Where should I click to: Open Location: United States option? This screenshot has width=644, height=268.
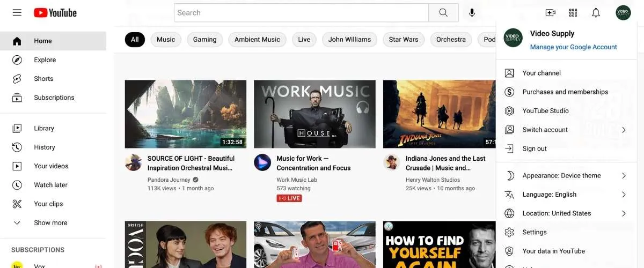[566, 213]
